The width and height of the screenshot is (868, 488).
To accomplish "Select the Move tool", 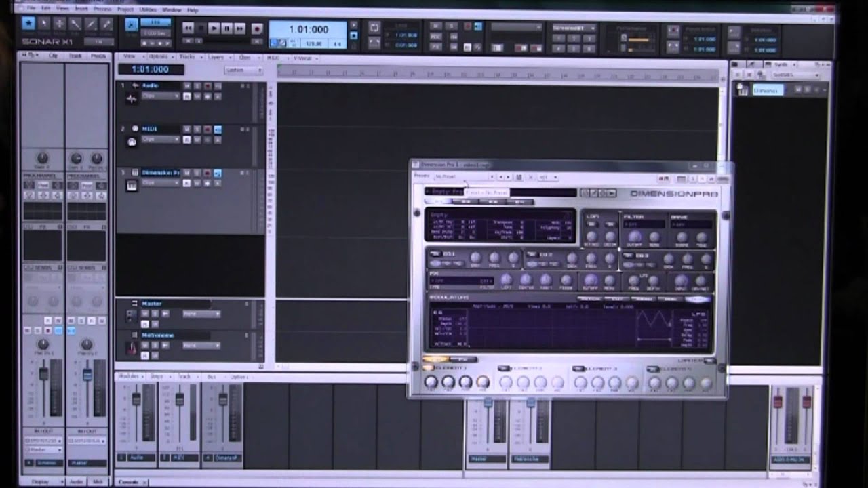I will [x=60, y=24].
